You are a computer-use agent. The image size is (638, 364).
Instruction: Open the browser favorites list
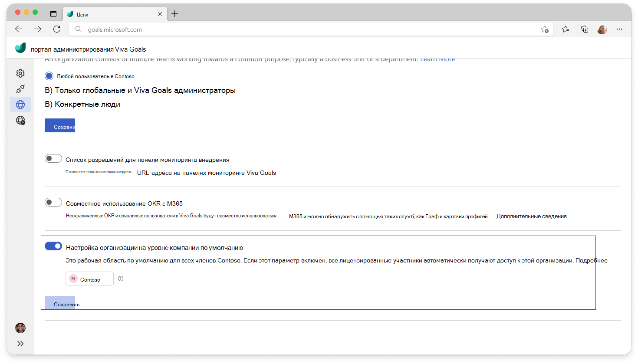(566, 29)
